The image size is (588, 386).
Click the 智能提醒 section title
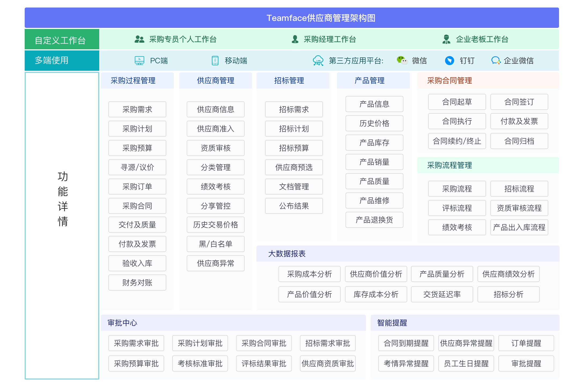point(392,323)
